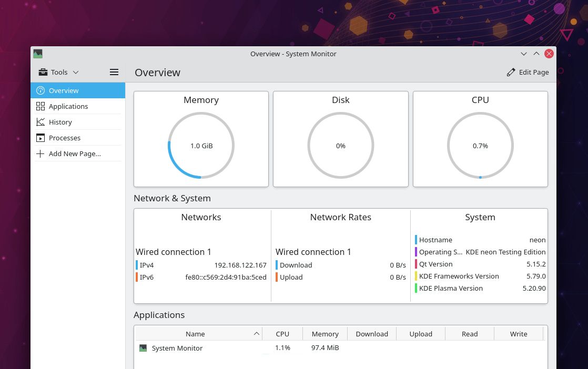
Task: Select the System Monitor application row
Action: [x=340, y=348]
